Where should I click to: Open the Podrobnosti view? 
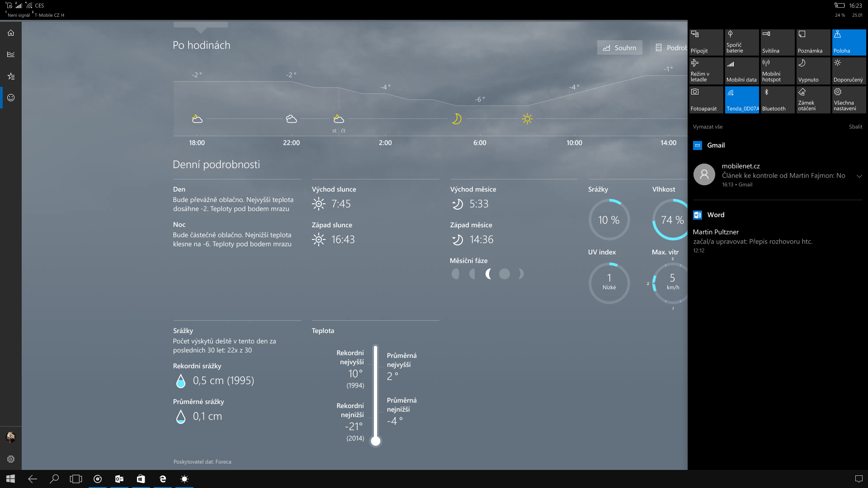[x=671, y=47]
